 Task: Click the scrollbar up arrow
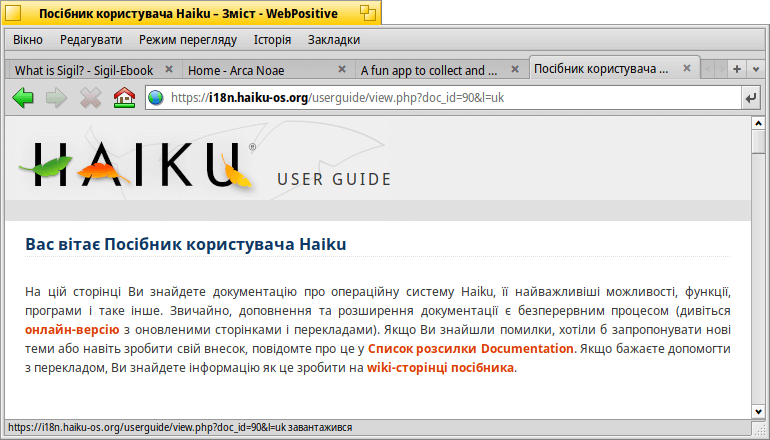(758, 123)
